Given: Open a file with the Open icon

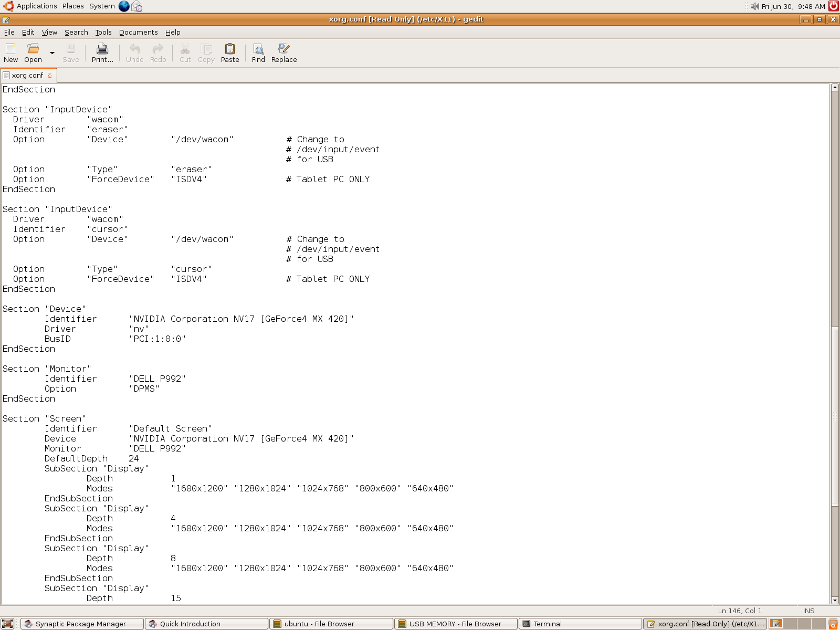Looking at the screenshot, I should [33, 53].
